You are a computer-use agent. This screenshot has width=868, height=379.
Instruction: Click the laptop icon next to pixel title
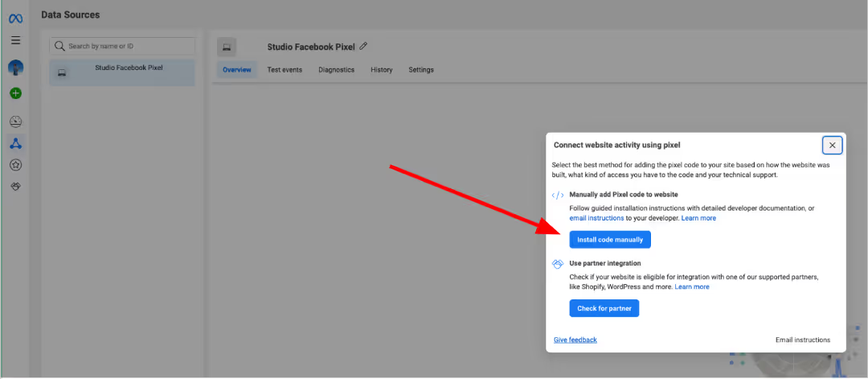tap(227, 47)
